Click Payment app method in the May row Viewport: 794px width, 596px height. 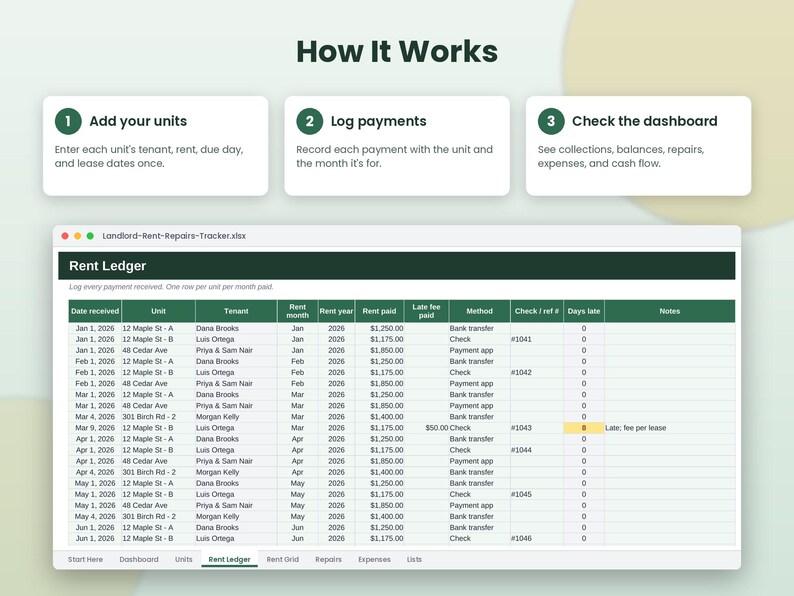point(479,505)
